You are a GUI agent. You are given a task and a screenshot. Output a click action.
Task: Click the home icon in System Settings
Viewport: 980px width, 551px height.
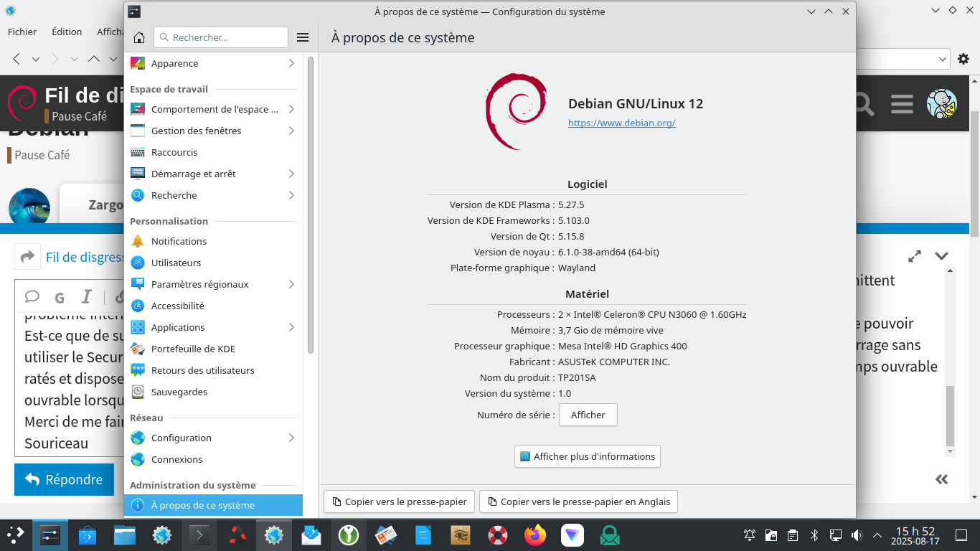click(139, 37)
